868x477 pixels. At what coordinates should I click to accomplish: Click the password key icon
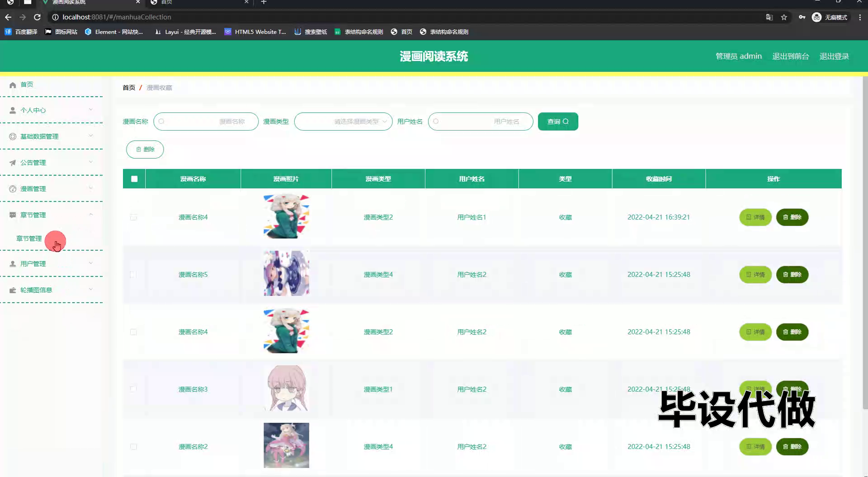(x=802, y=17)
